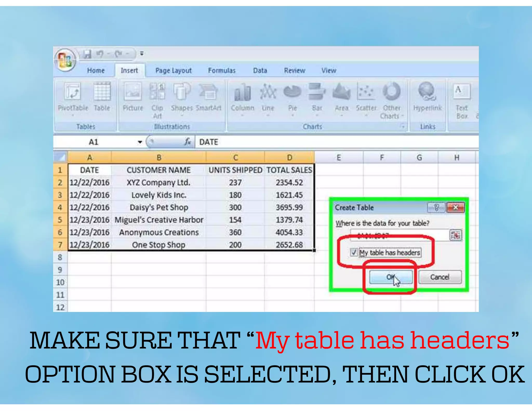Open the Formulas tab
This screenshot has height=411, width=532.
click(x=222, y=70)
